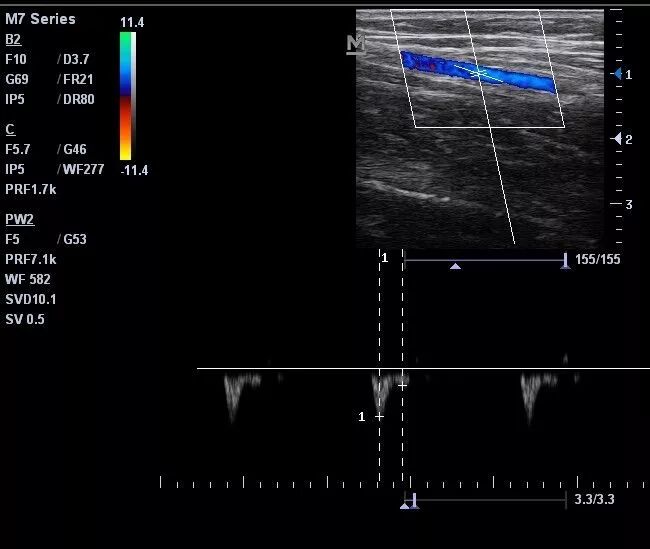This screenshot has height=549, width=650.
Task: Click the M orientation marker icon
Action: click(356, 44)
